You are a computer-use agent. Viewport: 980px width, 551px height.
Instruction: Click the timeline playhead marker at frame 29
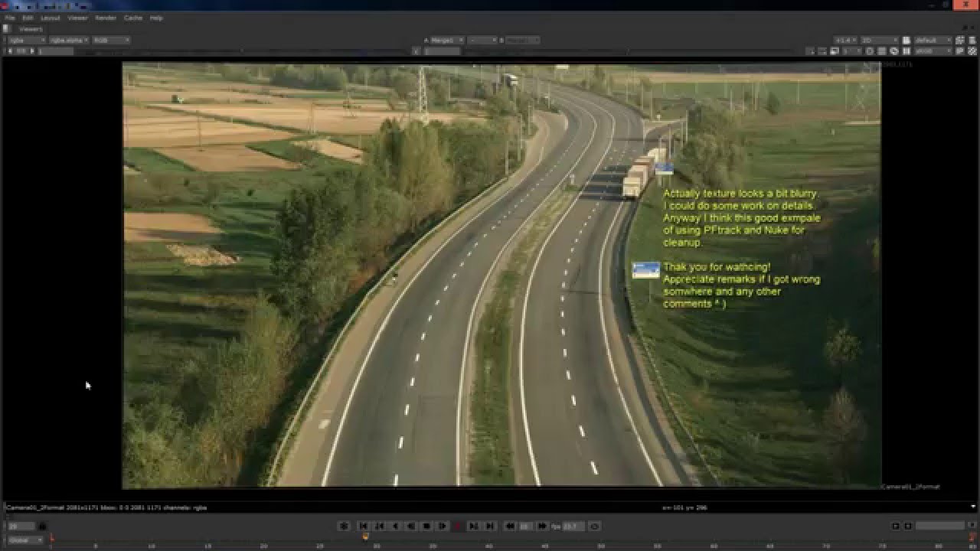coord(365,538)
